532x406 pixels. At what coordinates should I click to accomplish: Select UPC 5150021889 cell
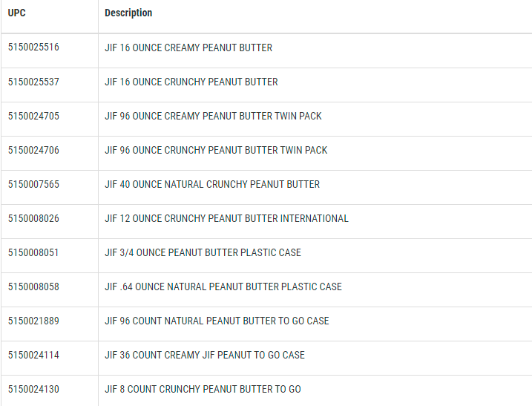[33, 321]
